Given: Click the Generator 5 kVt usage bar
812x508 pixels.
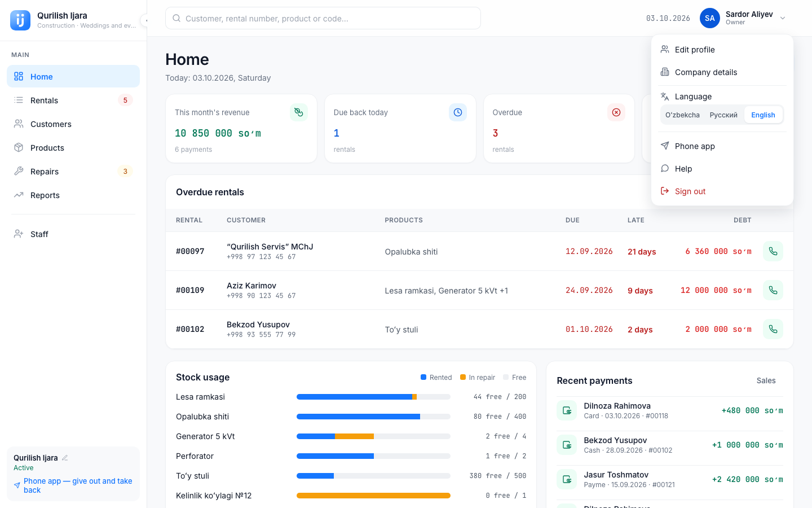Looking at the screenshot, I should click(373, 436).
